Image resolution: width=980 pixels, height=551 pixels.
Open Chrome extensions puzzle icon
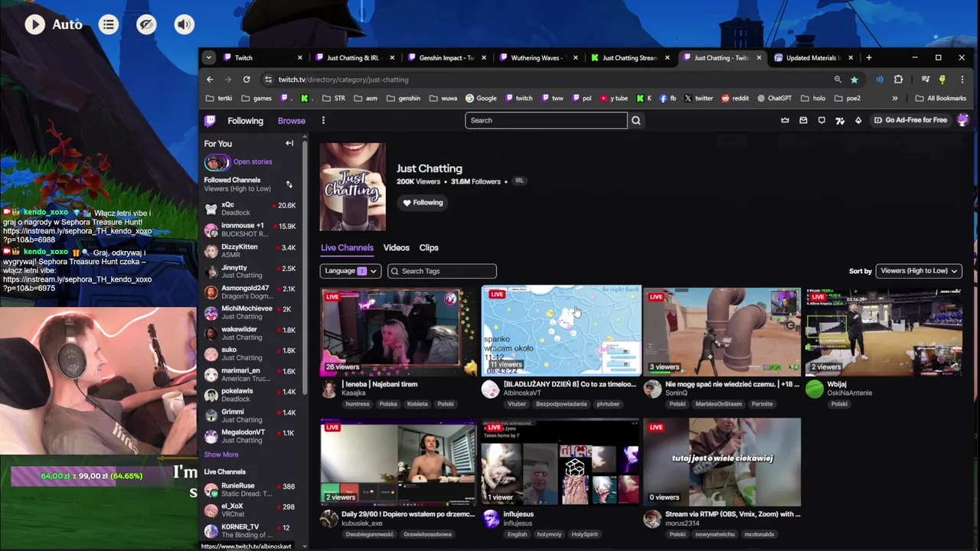coord(898,80)
